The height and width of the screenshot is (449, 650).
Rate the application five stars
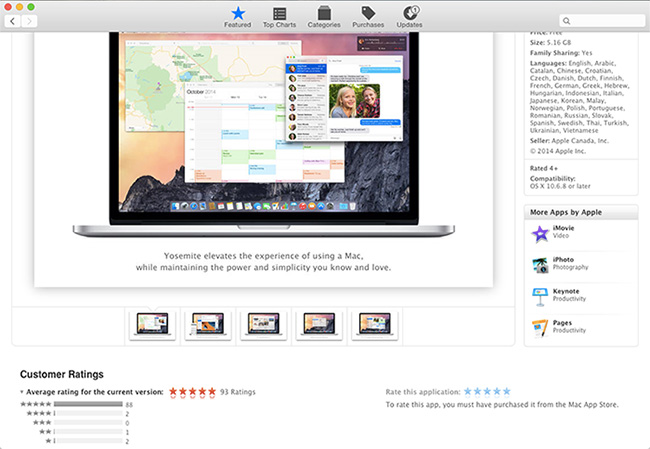[x=506, y=391]
